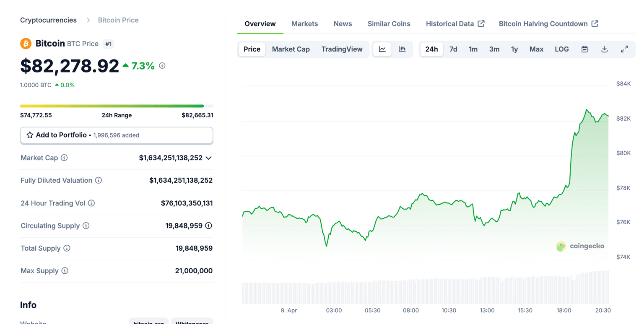Select the line chart icon

click(x=382, y=49)
